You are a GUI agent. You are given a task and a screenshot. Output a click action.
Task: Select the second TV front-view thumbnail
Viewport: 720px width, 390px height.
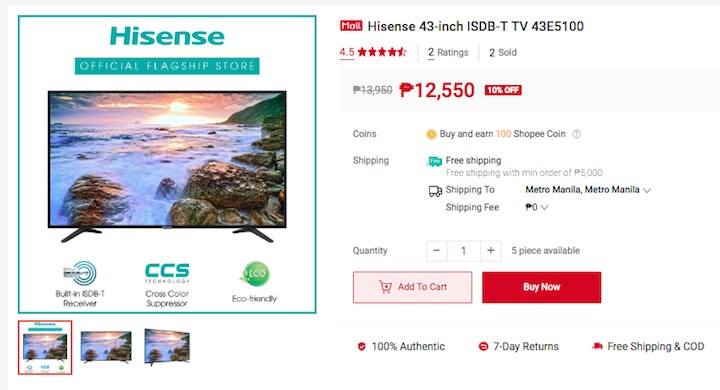click(x=106, y=347)
